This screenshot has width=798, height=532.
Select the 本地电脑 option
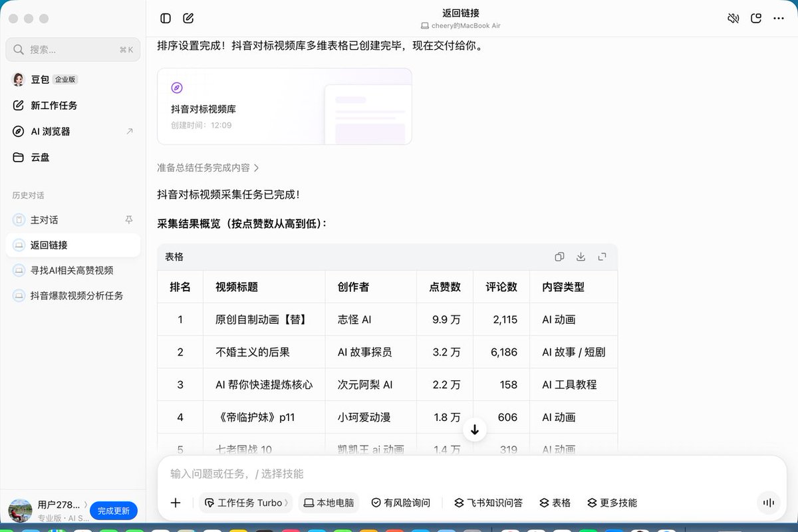[329, 503]
